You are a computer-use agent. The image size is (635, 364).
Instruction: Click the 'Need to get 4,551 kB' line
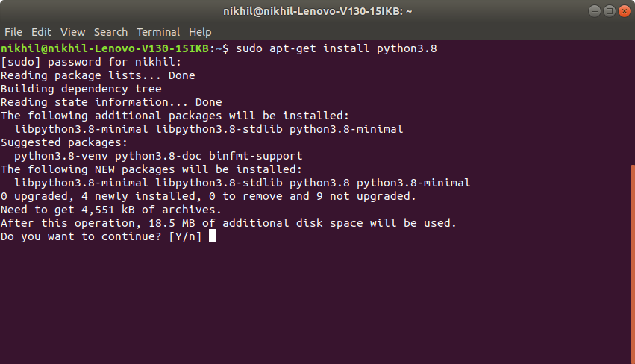coord(111,210)
